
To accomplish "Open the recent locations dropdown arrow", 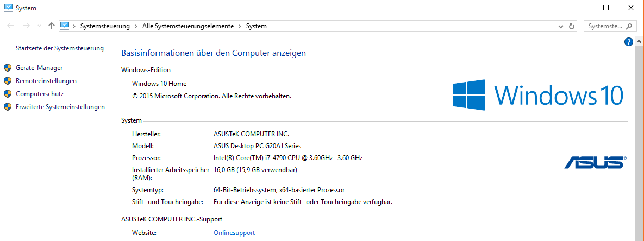I will (39, 26).
